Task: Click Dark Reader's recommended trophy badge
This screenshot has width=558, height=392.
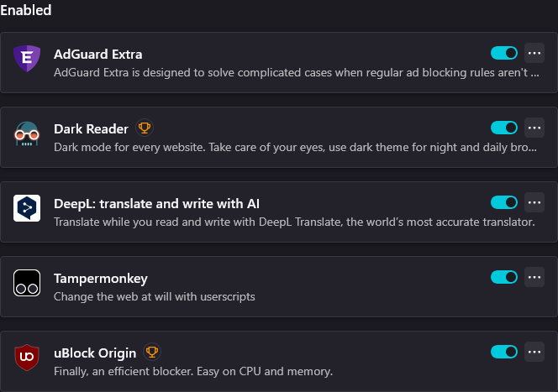Action: tap(145, 128)
